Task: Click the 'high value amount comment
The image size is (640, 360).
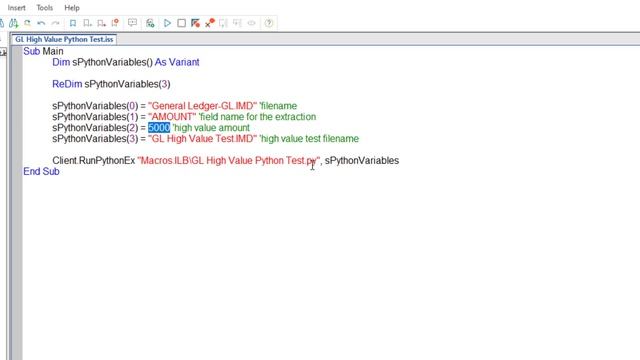Action: (x=211, y=128)
